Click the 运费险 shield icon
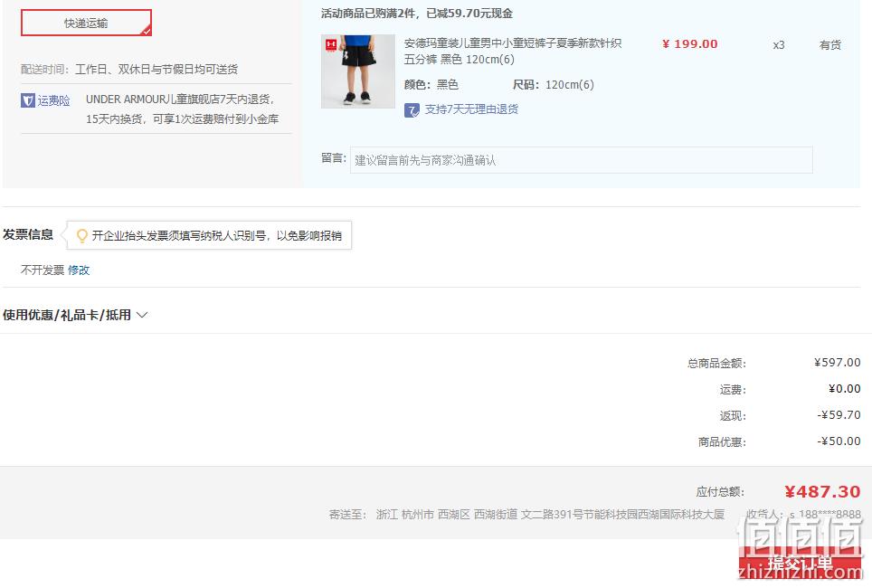 click(x=28, y=100)
